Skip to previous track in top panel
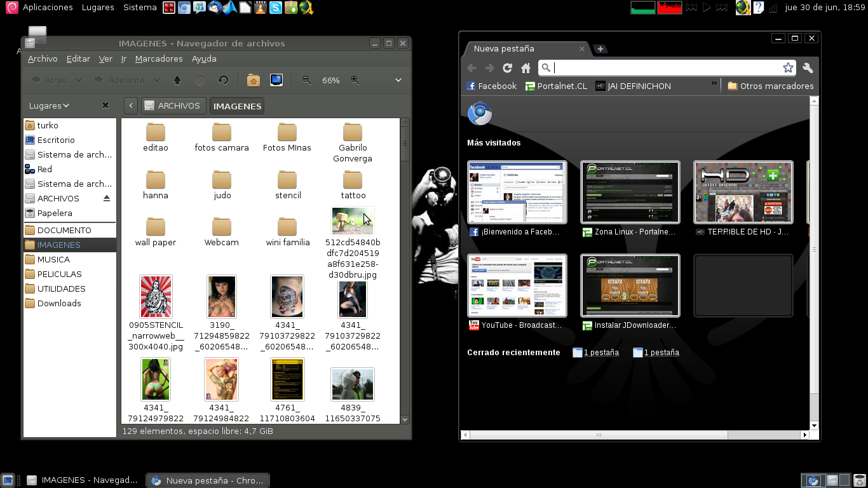This screenshot has height=488, width=868. click(691, 8)
